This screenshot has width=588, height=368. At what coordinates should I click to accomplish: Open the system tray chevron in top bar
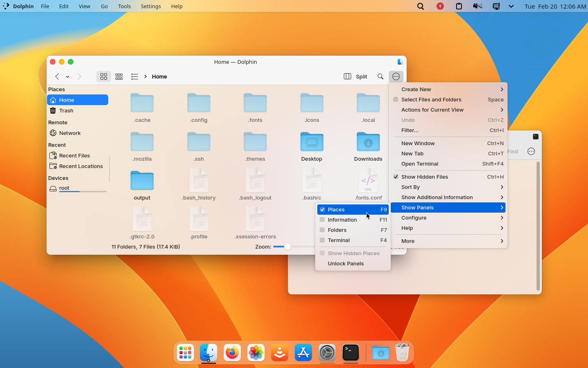(511, 6)
